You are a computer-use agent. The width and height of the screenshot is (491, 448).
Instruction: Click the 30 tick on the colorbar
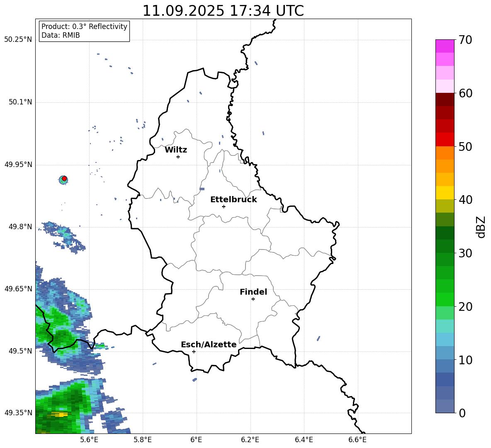[x=465, y=253]
